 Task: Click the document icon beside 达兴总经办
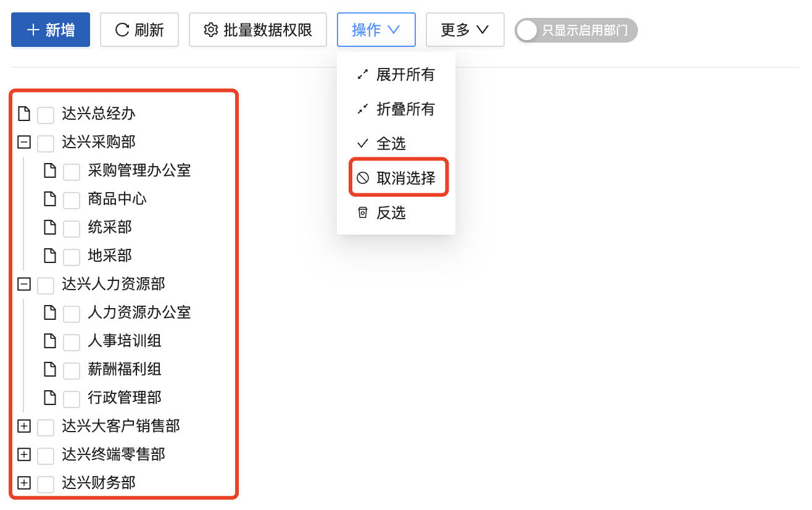tap(24, 114)
